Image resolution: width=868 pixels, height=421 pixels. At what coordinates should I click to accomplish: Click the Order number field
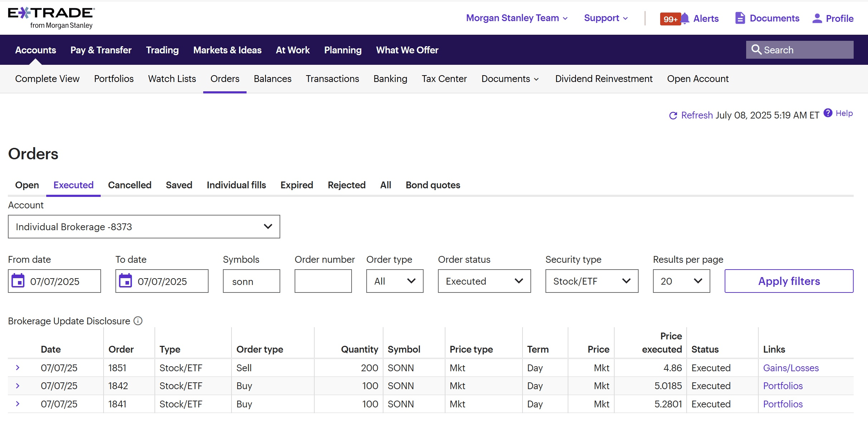click(323, 281)
